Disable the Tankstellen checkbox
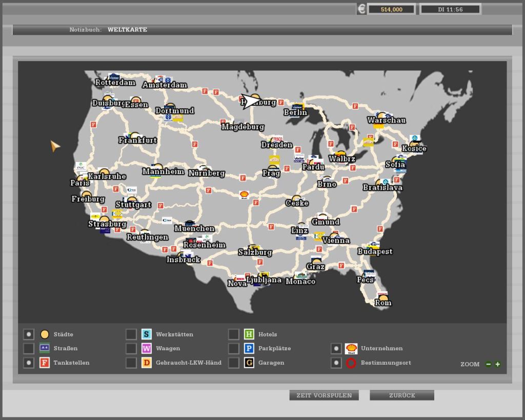The image size is (525, 420). pos(29,363)
